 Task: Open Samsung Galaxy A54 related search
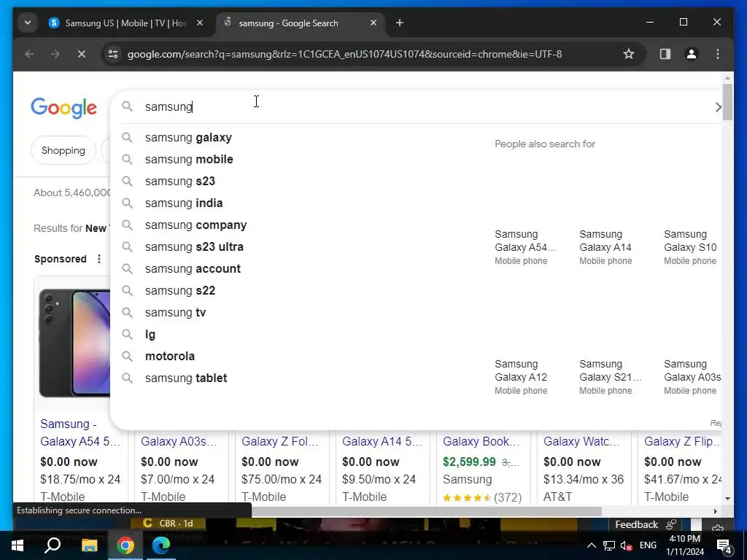(525, 247)
